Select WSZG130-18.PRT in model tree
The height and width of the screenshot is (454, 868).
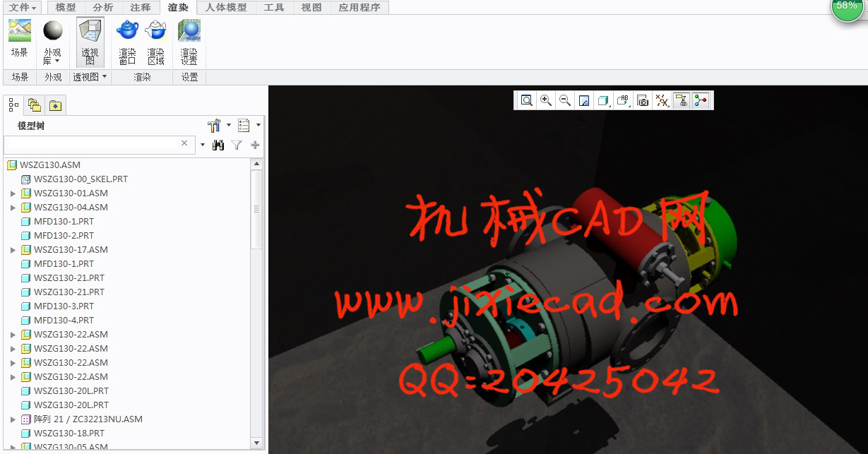coord(69,434)
